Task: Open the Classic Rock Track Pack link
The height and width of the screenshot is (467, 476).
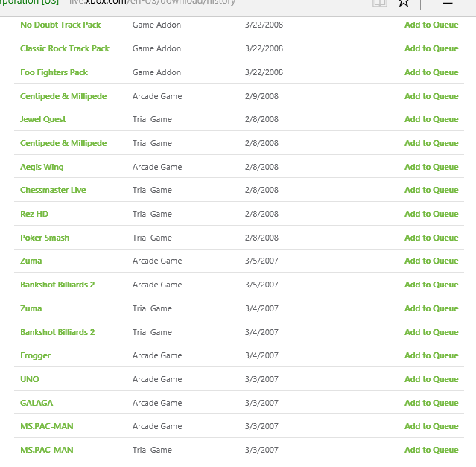Action: [65, 48]
